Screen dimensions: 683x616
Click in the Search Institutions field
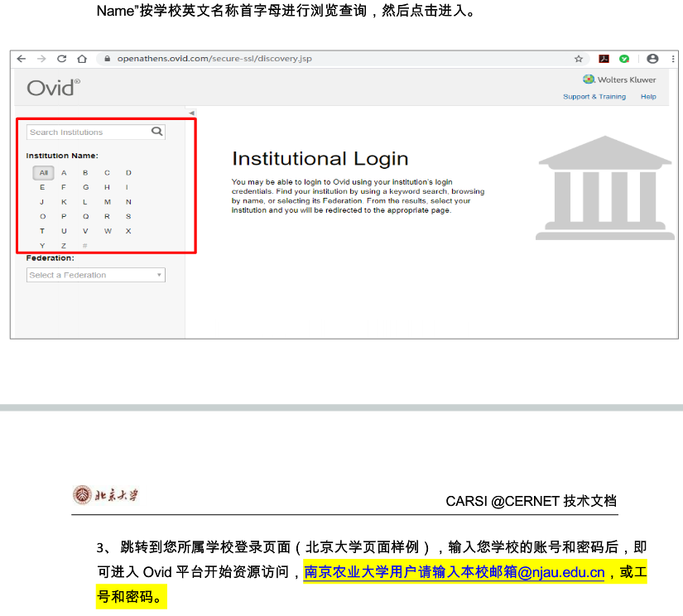87,132
